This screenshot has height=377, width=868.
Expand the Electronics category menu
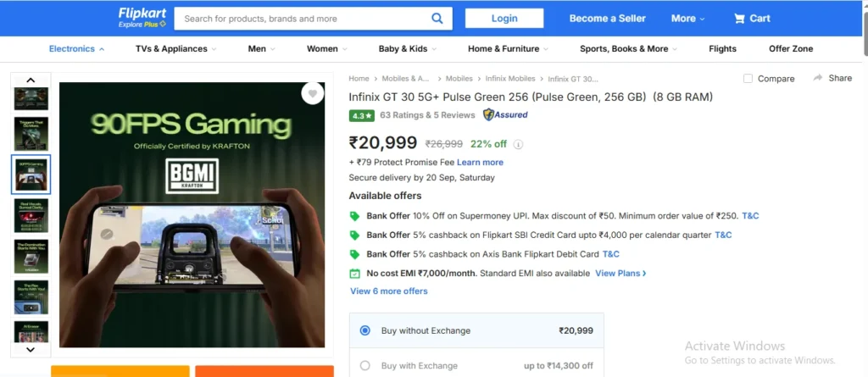pyautogui.click(x=76, y=49)
